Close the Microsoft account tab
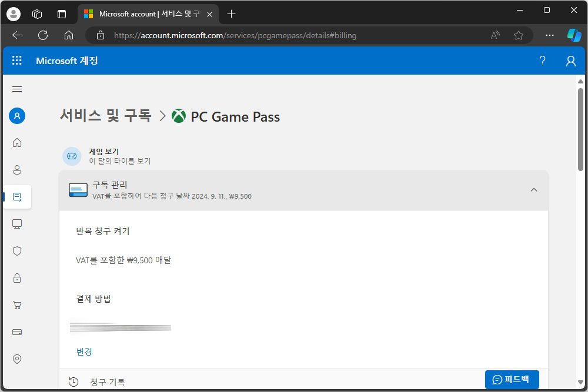Image resolution: width=588 pixels, height=392 pixels. 210,14
